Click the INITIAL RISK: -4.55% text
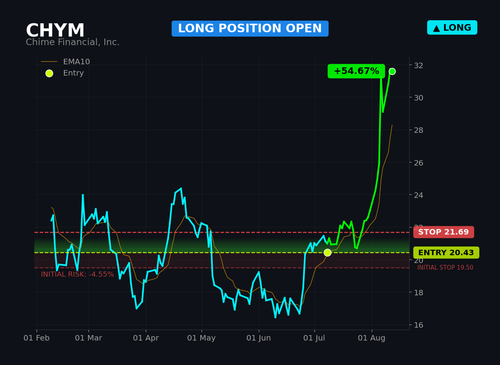Screen dimensions: 500x365 click(77, 274)
